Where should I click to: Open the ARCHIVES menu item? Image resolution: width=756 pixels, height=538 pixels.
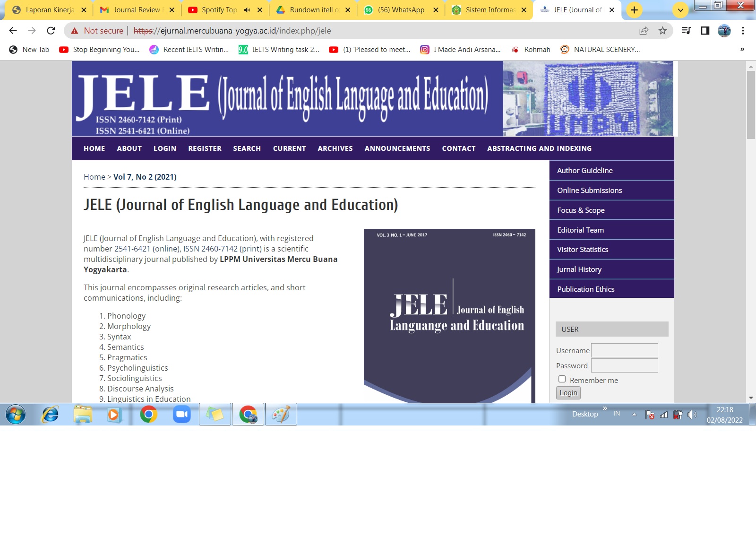pos(335,148)
